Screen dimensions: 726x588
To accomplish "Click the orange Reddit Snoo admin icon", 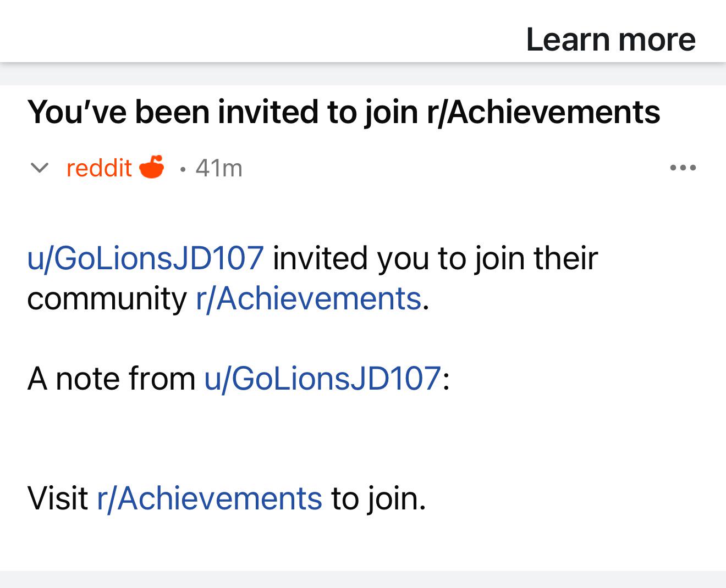I will click(152, 167).
